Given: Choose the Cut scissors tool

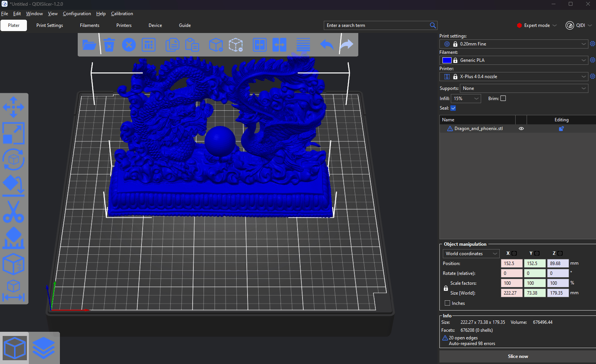Looking at the screenshot, I should [x=14, y=212].
